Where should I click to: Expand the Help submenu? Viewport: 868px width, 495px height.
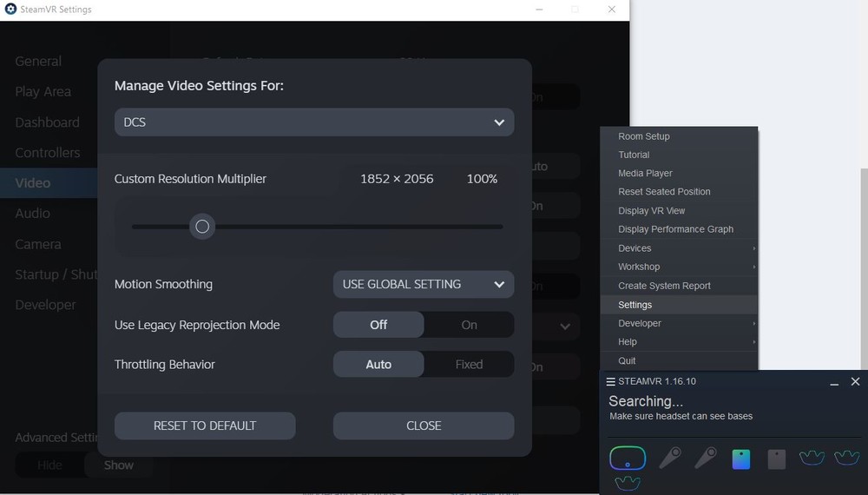[680, 342]
